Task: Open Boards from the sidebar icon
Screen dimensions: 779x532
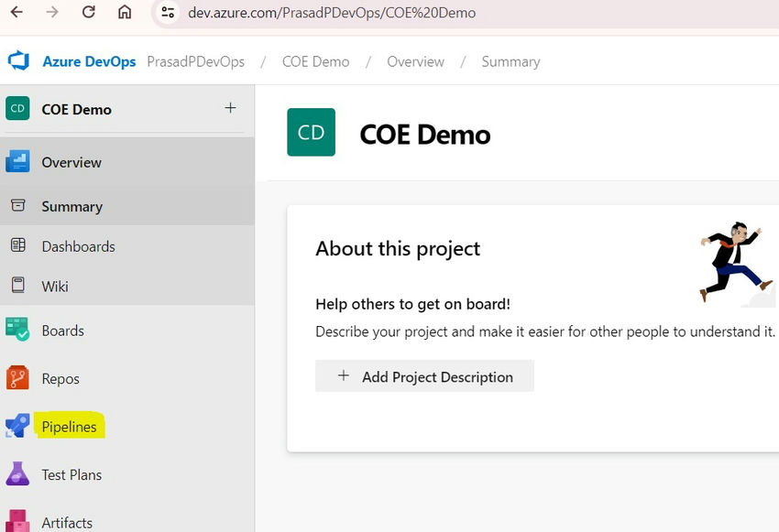Action: (x=18, y=331)
